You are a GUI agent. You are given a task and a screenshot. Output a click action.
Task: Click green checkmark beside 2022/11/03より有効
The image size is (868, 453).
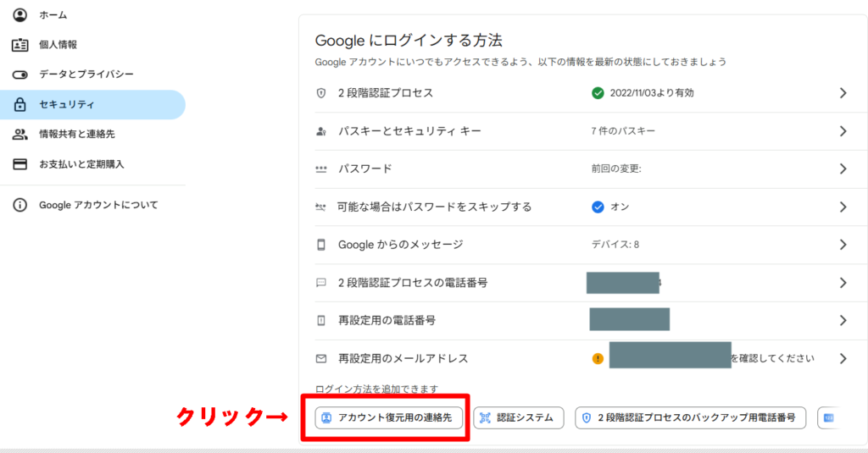[598, 93]
